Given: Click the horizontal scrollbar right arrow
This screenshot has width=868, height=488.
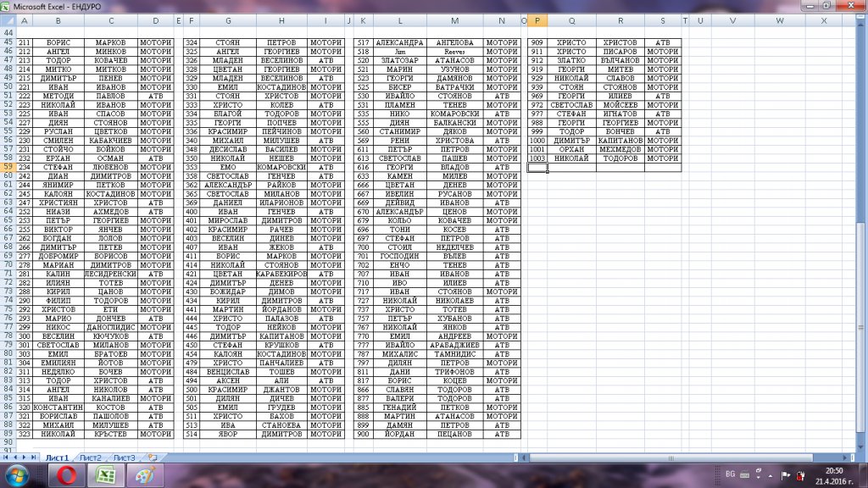Looking at the screenshot, I should click(845, 457).
